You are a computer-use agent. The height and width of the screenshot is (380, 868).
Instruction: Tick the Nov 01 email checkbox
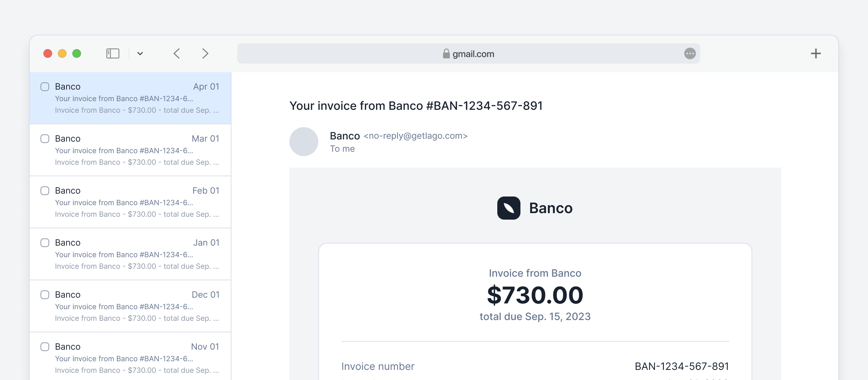45,347
